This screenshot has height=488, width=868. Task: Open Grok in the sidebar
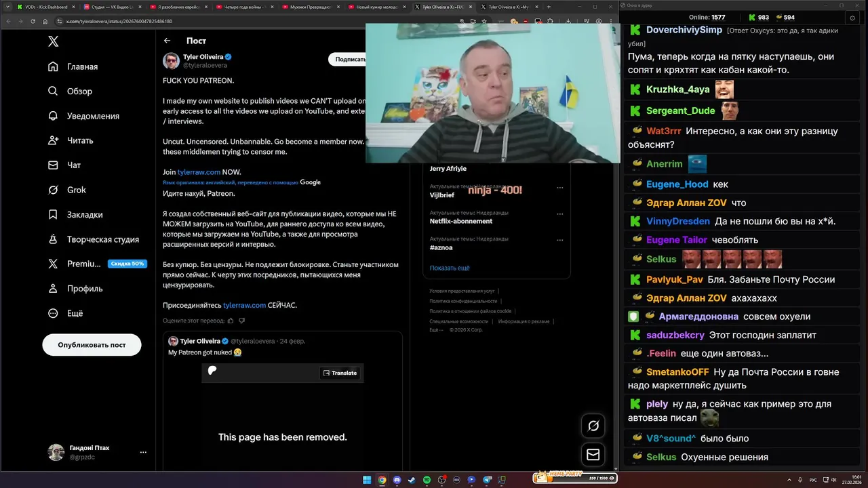coord(67,190)
